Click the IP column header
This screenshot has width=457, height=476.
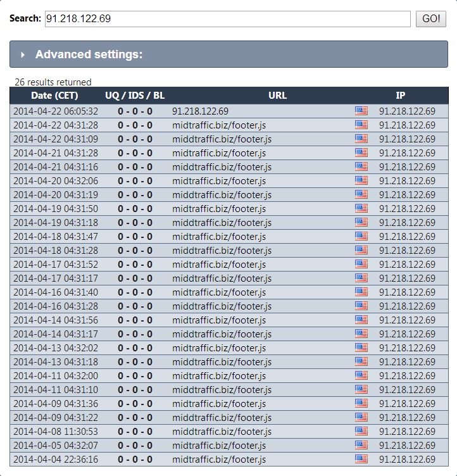tap(400, 96)
